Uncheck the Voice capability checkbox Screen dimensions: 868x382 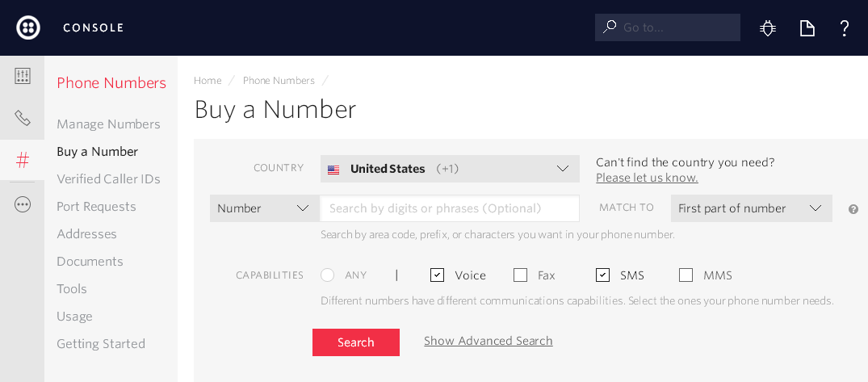[x=437, y=275]
